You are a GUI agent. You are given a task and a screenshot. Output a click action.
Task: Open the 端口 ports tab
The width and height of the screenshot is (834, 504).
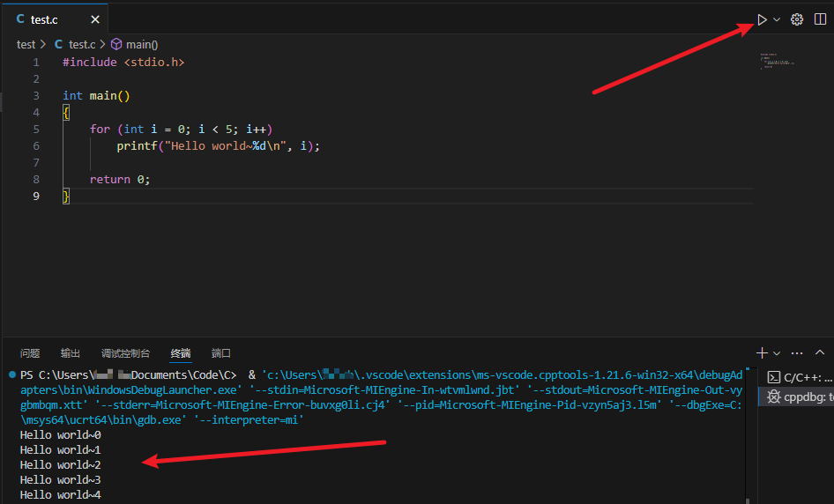pos(221,353)
